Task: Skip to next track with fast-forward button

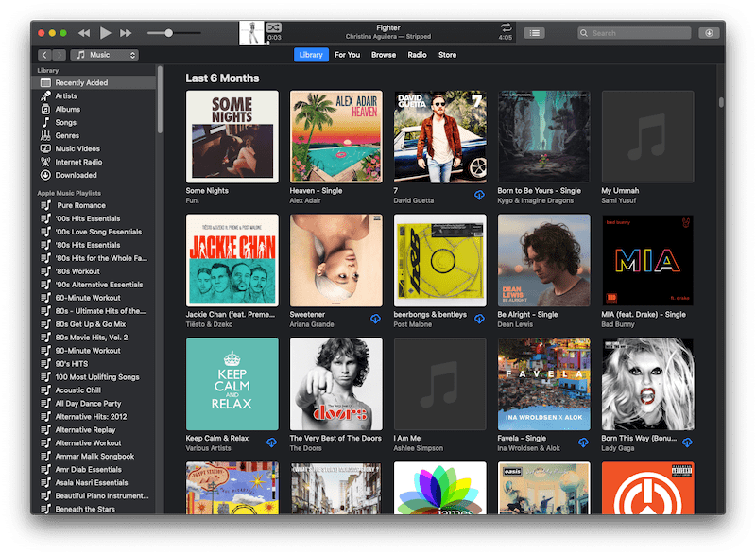Action: coord(126,33)
